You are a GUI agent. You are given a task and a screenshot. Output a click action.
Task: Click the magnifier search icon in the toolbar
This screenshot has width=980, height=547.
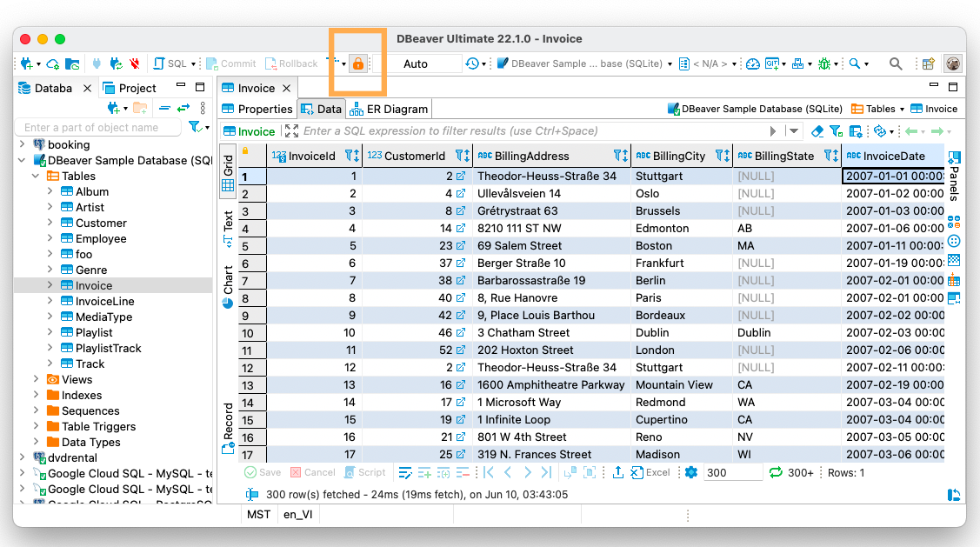(895, 63)
